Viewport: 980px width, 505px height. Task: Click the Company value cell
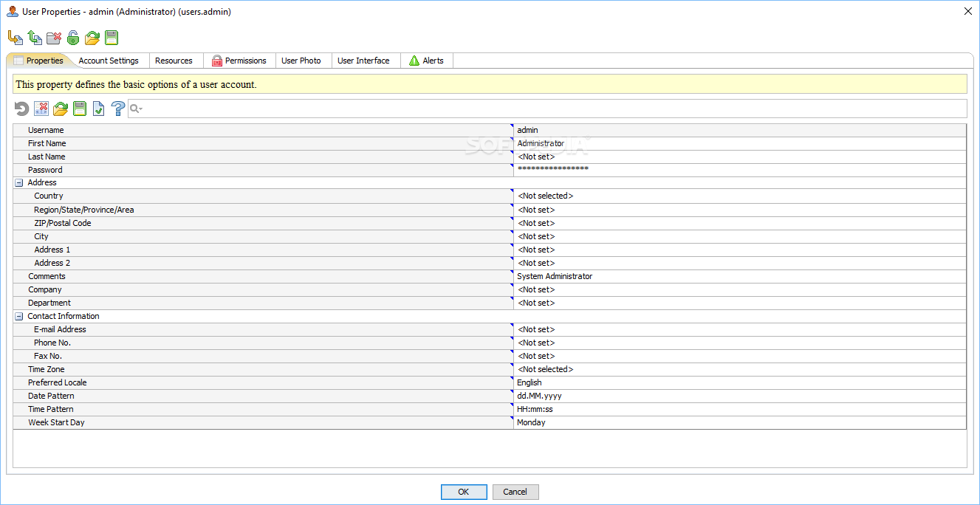(739, 289)
